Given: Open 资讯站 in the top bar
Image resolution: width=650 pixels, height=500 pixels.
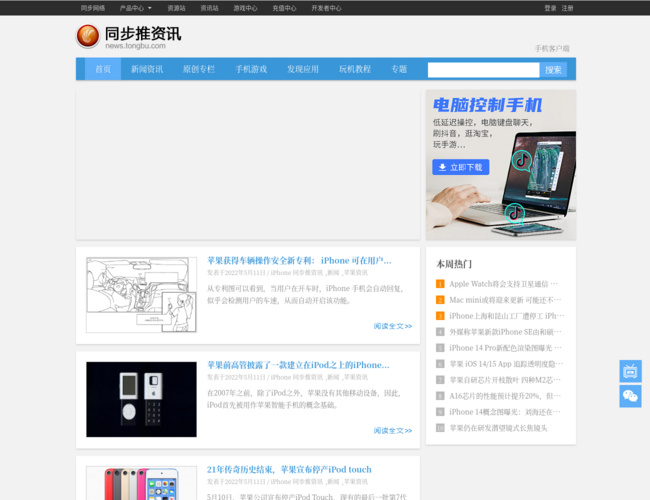Looking at the screenshot, I should click(209, 8).
